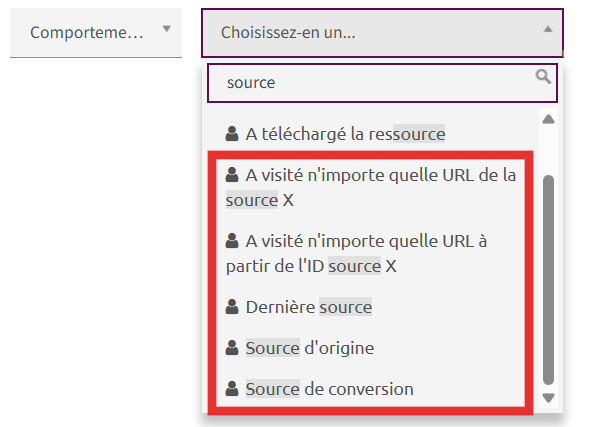Click person icon beside 'A téléchargé la ressource'

pos(232,134)
